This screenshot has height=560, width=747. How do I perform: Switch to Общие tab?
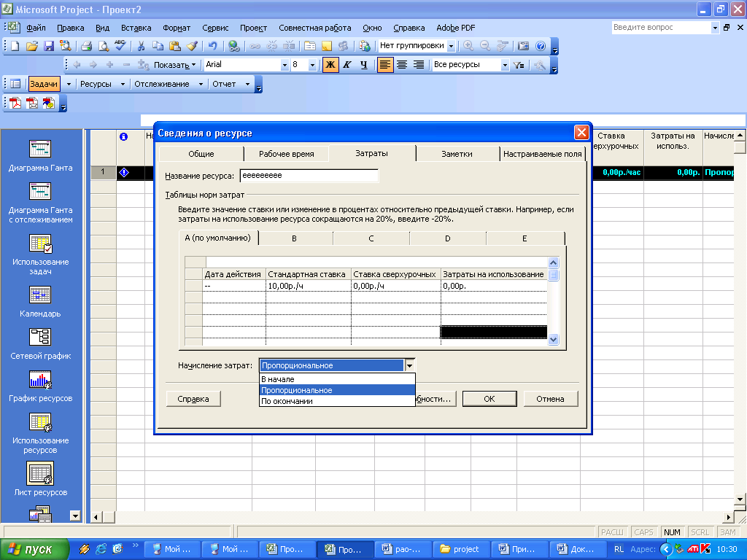click(201, 154)
